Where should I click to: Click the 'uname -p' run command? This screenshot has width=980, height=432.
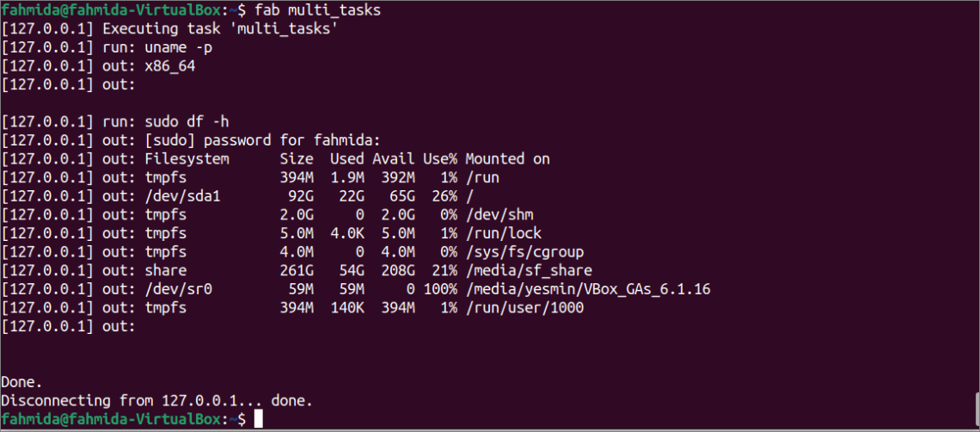(184, 47)
